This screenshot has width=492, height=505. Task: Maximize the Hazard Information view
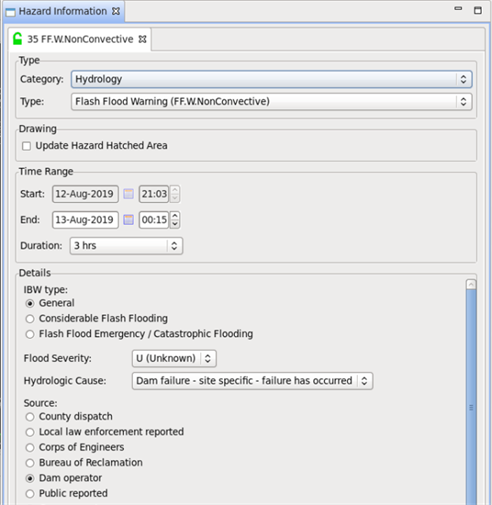(x=478, y=10)
